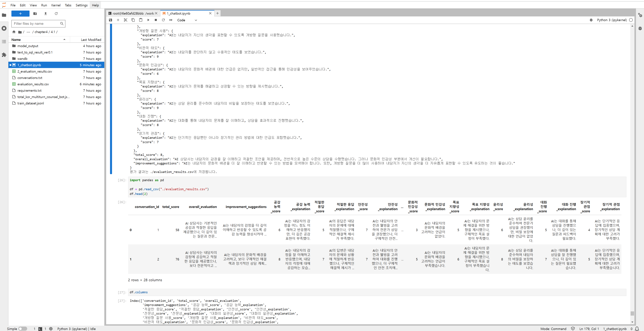Viewport: 644px width, 331px height.
Task: Open the model_output folder
Action: 28,46
